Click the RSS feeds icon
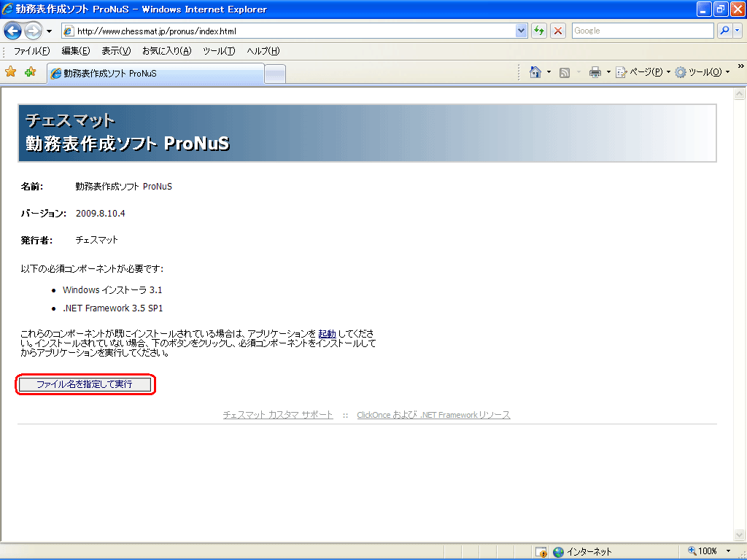The width and height of the screenshot is (747, 560). pyautogui.click(x=565, y=72)
